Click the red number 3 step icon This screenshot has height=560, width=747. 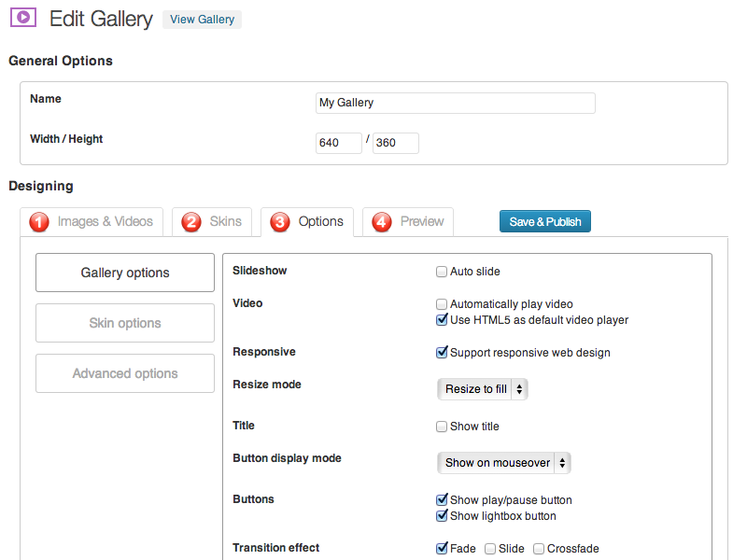(x=280, y=222)
